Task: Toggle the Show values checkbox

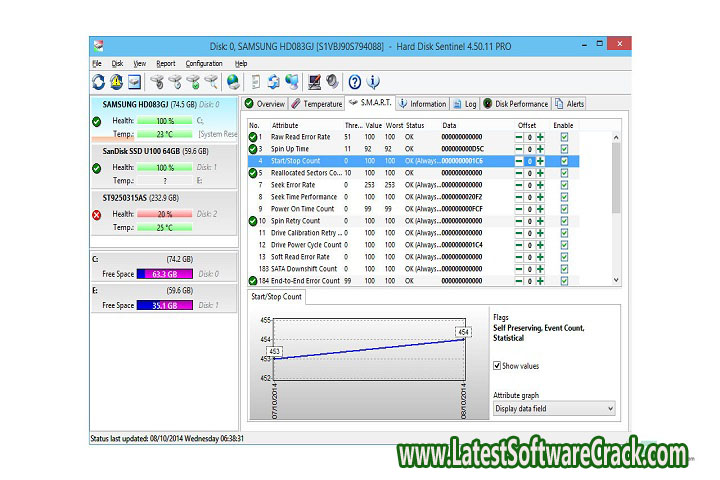Action: pos(497,366)
